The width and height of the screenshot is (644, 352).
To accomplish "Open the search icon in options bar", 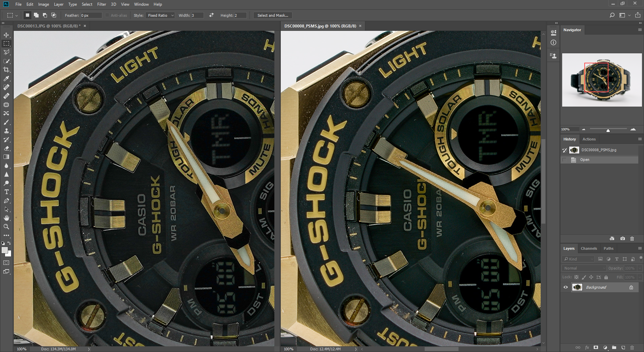I will coord(612,15).
